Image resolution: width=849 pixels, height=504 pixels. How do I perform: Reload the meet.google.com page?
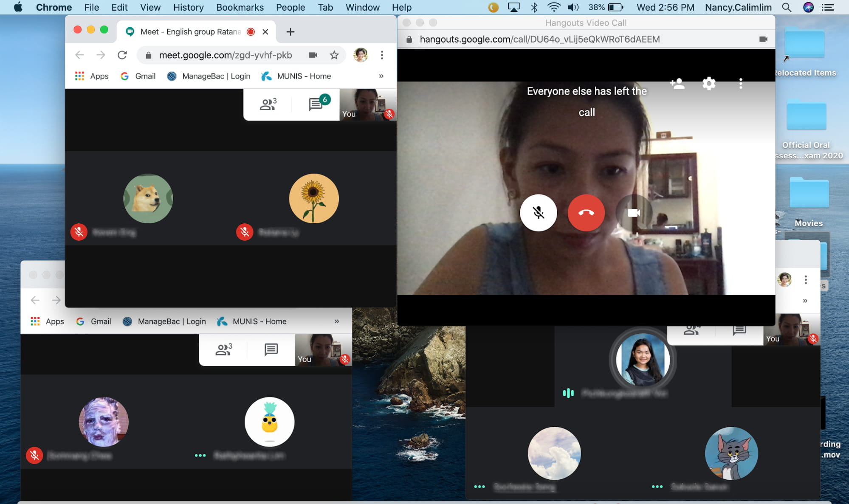coord(122,55)
